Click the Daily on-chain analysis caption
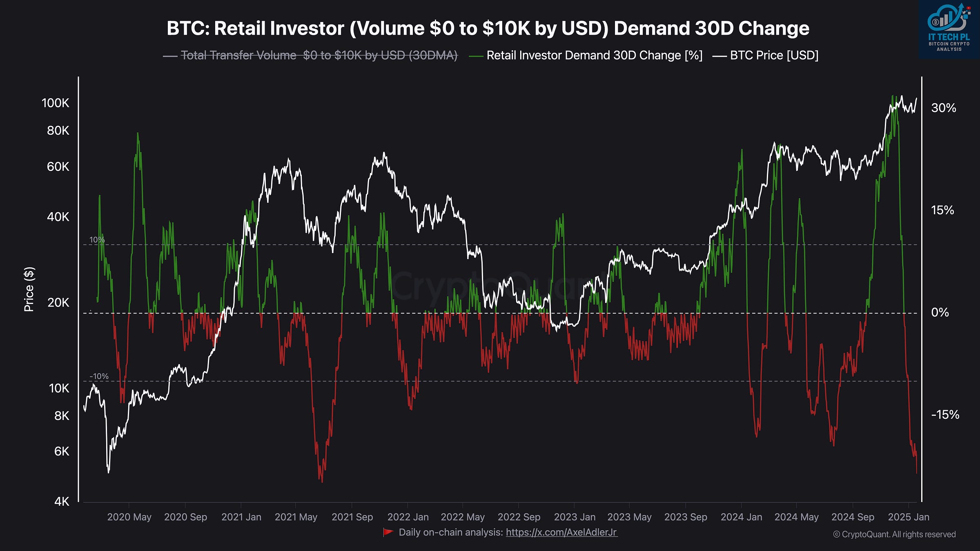 coord(451,532)
